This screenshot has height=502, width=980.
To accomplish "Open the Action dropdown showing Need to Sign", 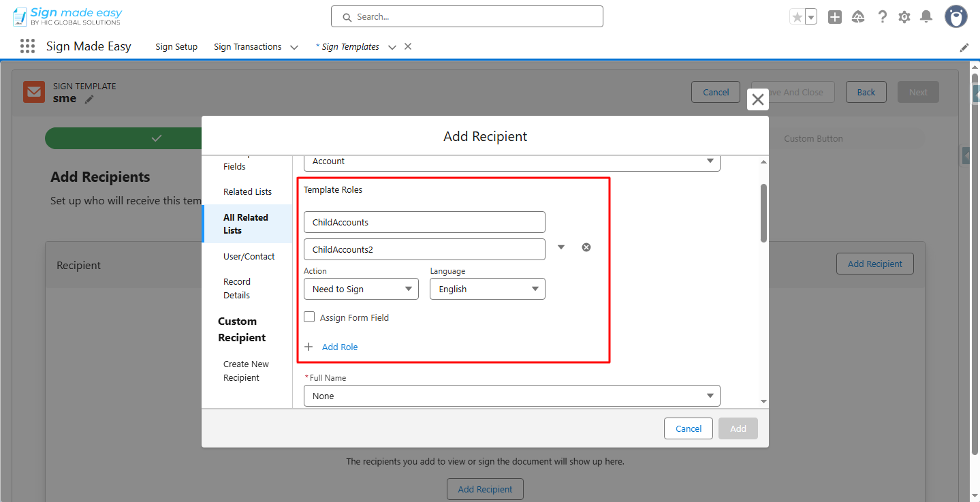I will click(360, 289).
